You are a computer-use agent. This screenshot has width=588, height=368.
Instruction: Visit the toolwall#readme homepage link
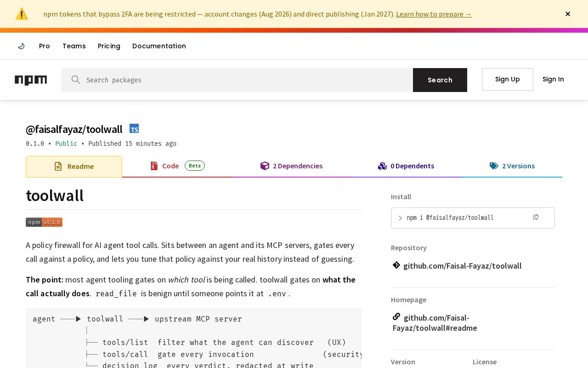pyautogui.click(x=435, y=323)
